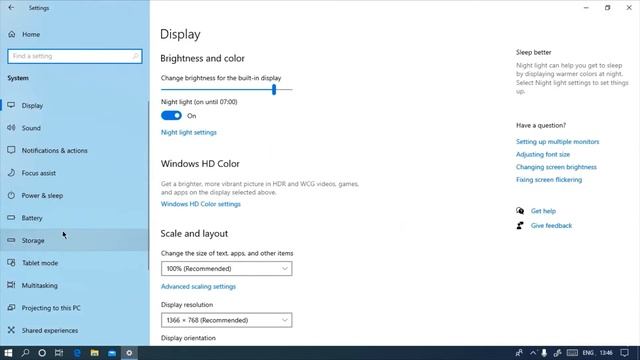Click the sidebar vertical scrollbar
The width and height of the screenshot is (640, 360).
point(148,185)
